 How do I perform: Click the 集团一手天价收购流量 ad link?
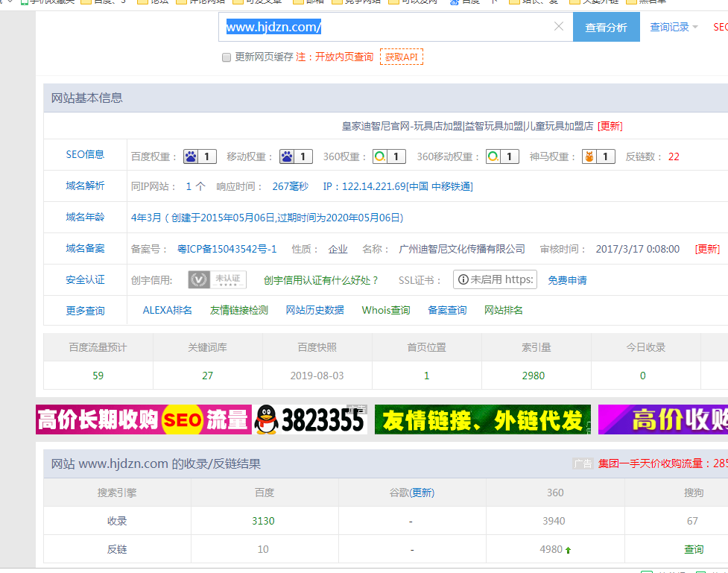[x=663, y=463]
